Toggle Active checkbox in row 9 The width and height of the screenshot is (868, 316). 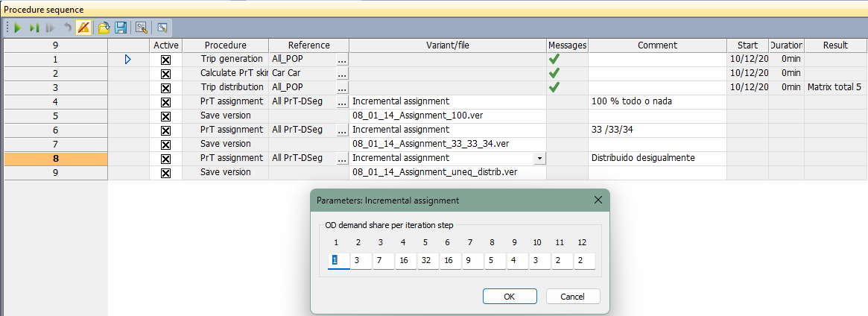pos(165,173)
